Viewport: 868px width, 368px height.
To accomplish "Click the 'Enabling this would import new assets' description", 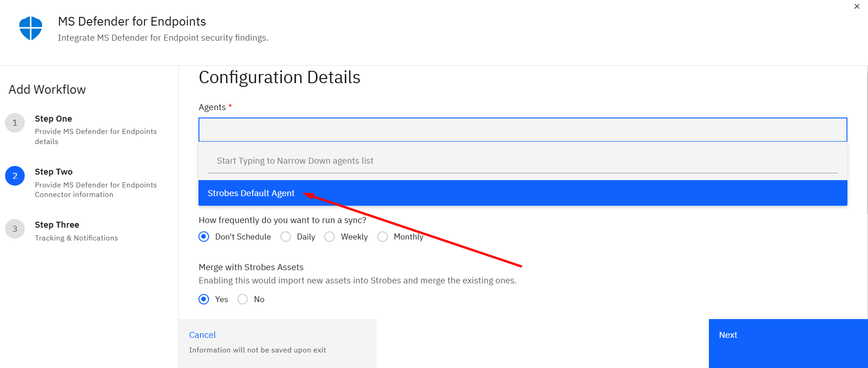I will pos(357,280).
